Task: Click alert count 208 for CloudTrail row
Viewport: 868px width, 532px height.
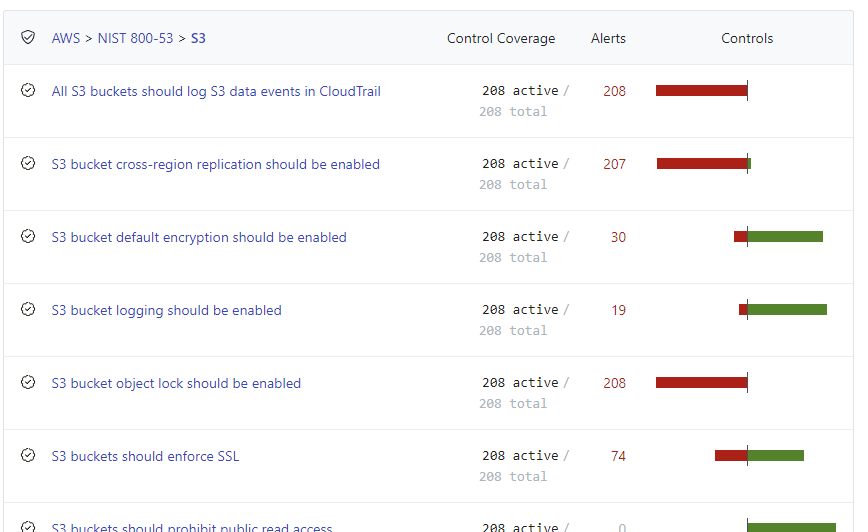Action: tap(614, 91)
